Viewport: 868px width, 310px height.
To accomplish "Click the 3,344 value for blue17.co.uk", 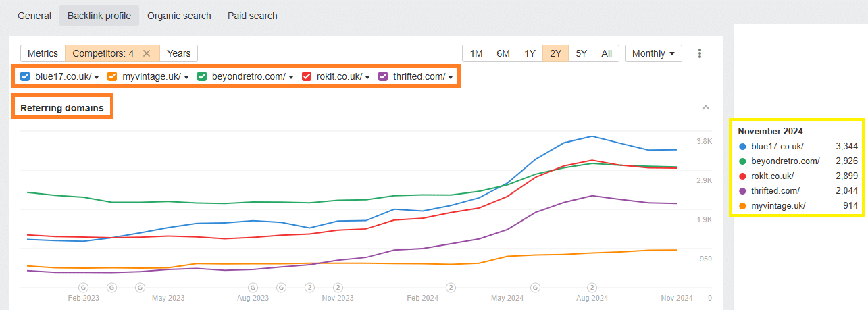I will coord(846,146).
